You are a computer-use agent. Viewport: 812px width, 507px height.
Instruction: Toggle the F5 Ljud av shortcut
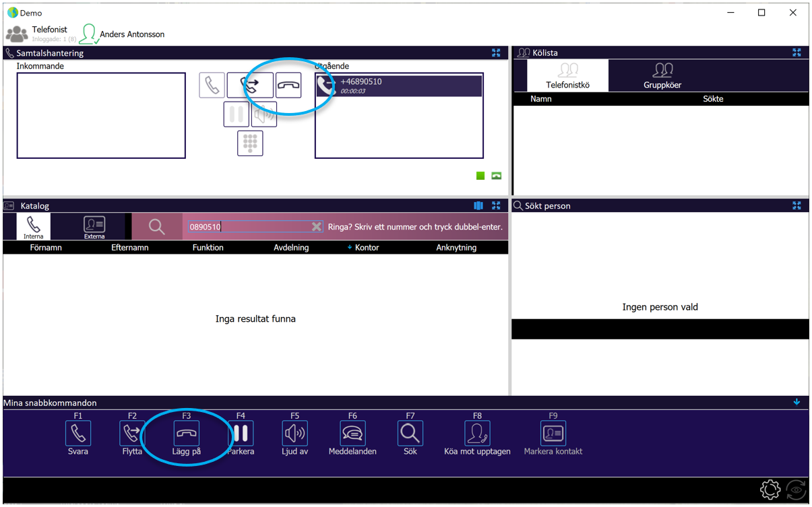click(x=294, y=434)
